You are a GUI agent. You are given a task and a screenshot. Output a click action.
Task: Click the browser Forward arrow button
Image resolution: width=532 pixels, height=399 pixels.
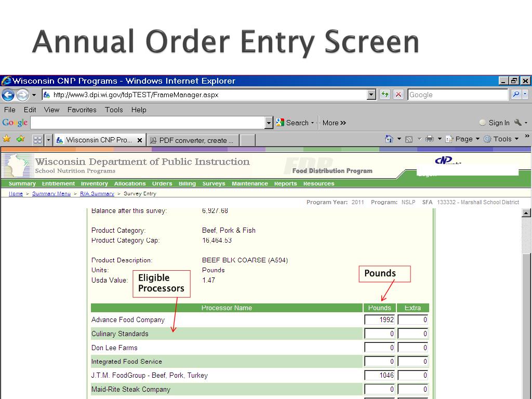click(22, 95)
